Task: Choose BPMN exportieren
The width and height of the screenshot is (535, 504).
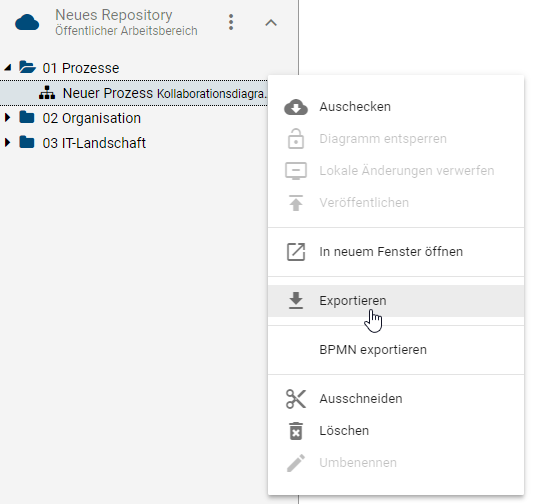Action: 396,350
